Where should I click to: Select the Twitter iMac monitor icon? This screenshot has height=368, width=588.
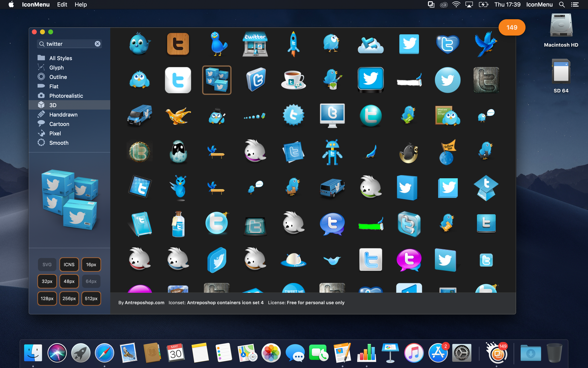[x=332, y=115]
